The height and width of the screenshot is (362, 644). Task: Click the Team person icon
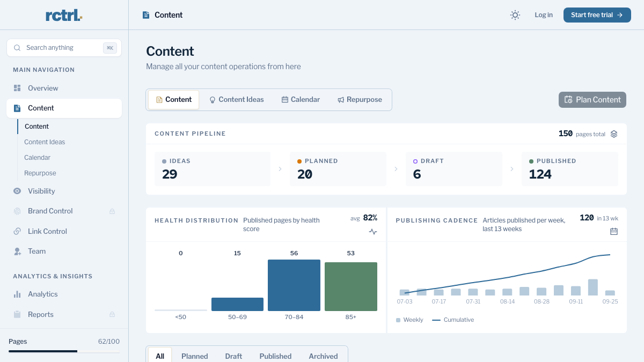click(x=17, y=251)
